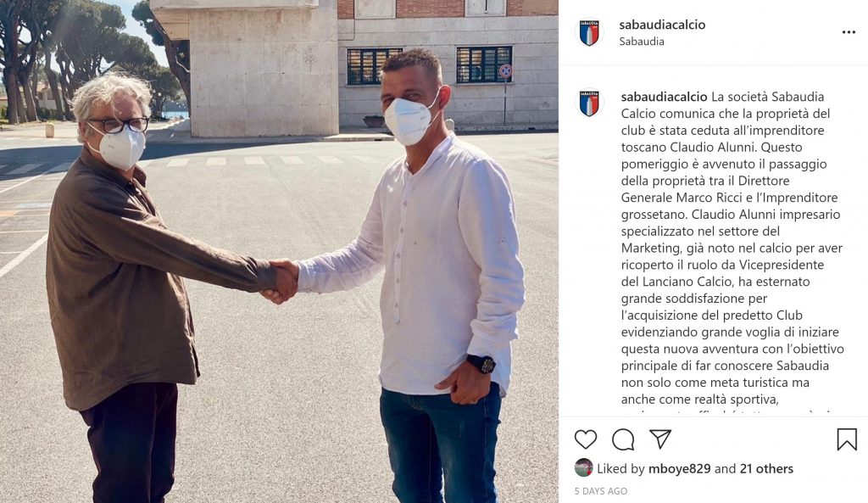Open the three-dots more options menu

[x=849, y=32]
